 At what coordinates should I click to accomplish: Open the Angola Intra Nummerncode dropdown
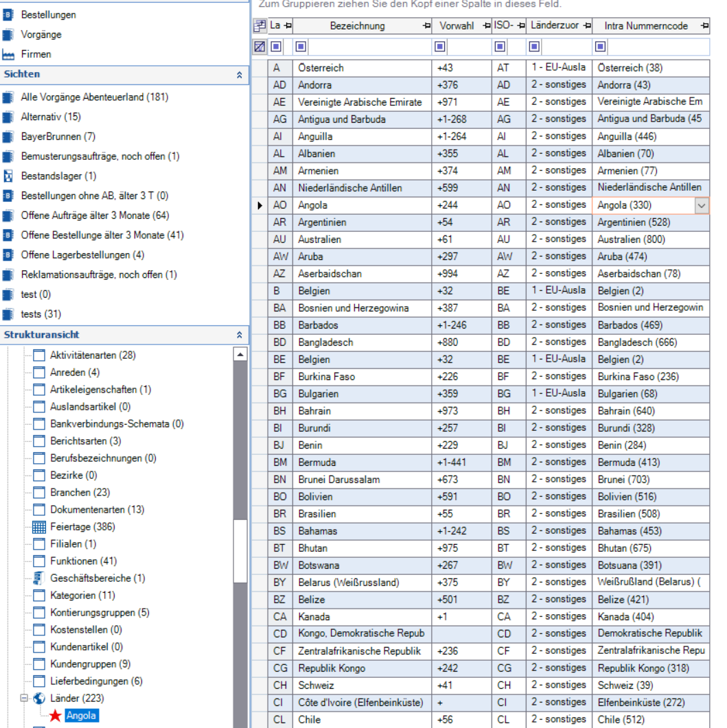point(701,205)
